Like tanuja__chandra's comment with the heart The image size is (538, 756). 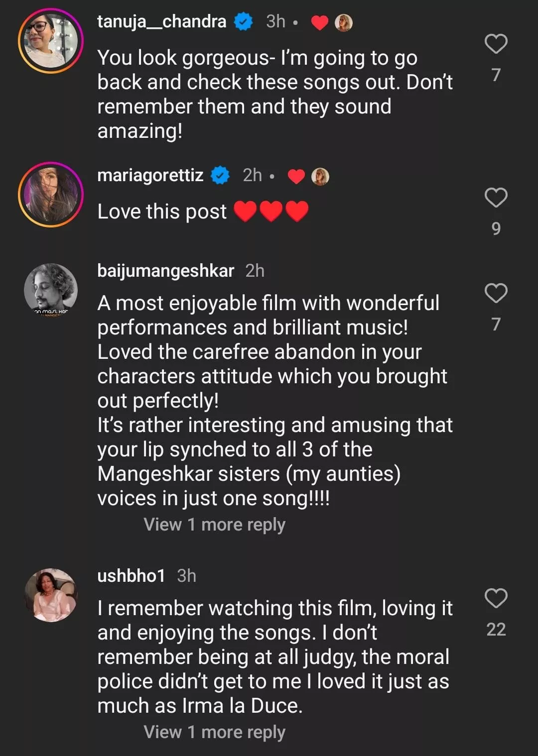point(496,44)
